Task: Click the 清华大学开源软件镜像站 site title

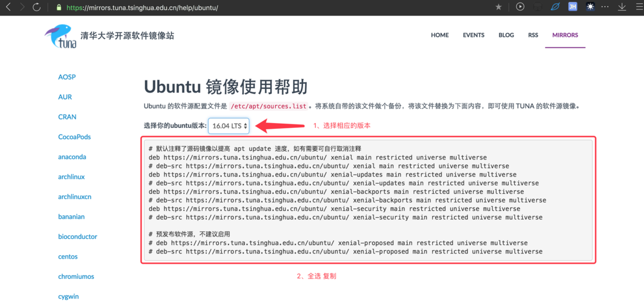Action: coord(127,35)
